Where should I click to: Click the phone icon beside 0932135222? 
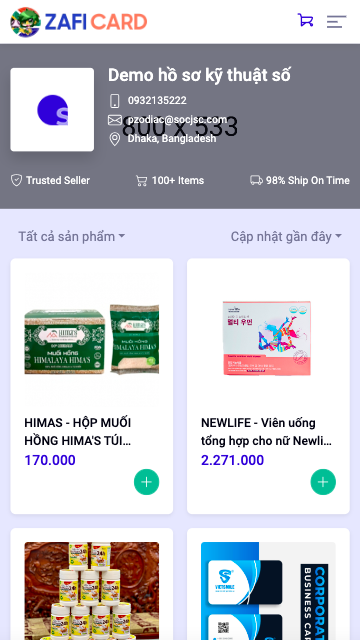pyautogui.click(x=115, y=101)
